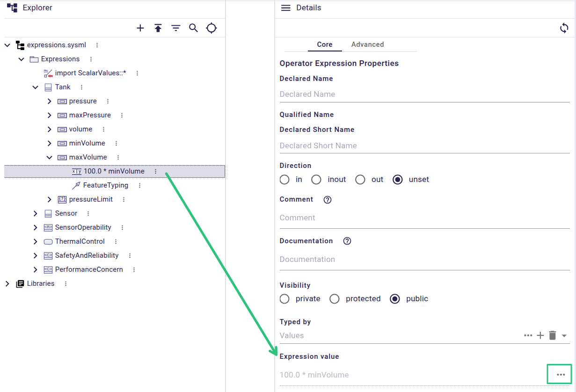The height and width of the screenshot is (392, 576).
Task: Open more options for minVolume attribute
Action: (116, 143)
